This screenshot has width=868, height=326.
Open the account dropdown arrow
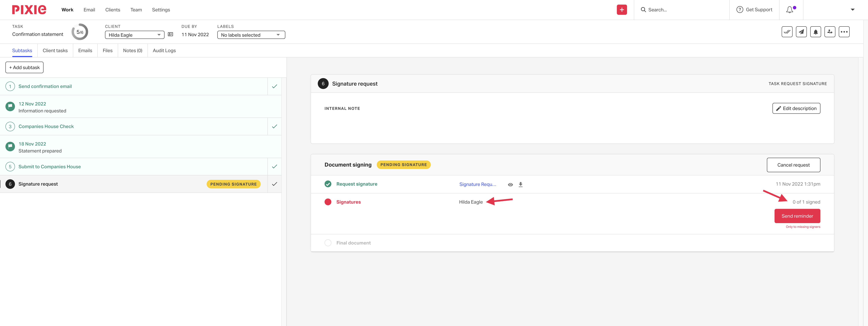point(852,10)
